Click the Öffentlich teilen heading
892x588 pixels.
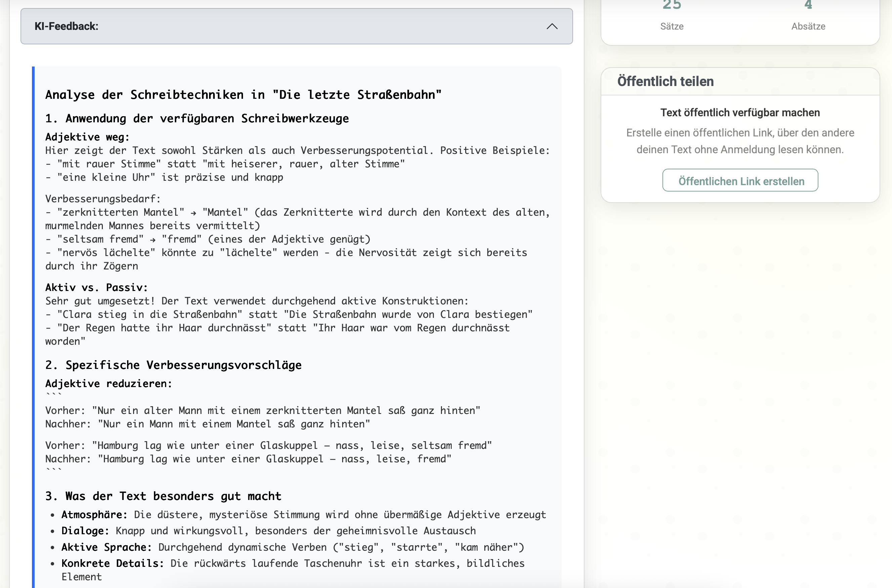tap(665, 81)
